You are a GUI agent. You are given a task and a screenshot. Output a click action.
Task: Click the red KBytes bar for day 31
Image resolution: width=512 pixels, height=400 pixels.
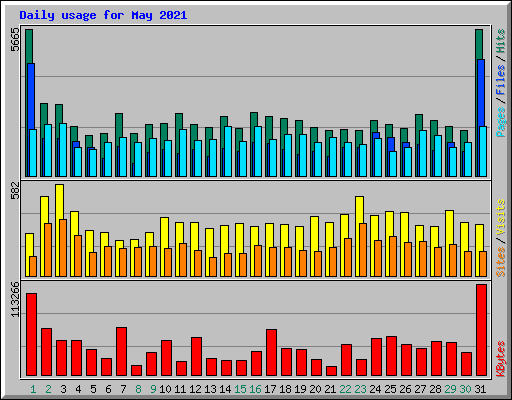(x=482, y=330)
